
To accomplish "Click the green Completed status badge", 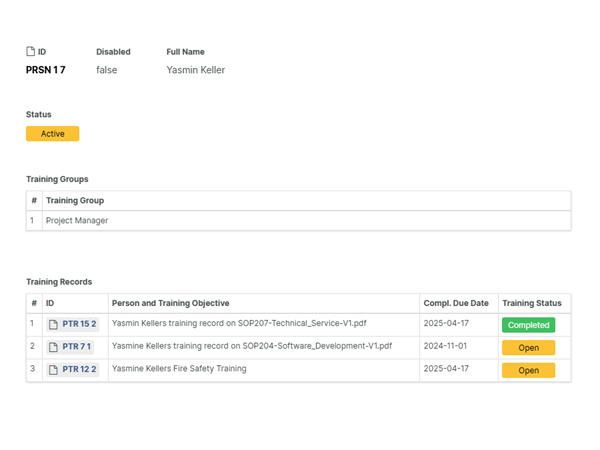I will click(528, 325).
